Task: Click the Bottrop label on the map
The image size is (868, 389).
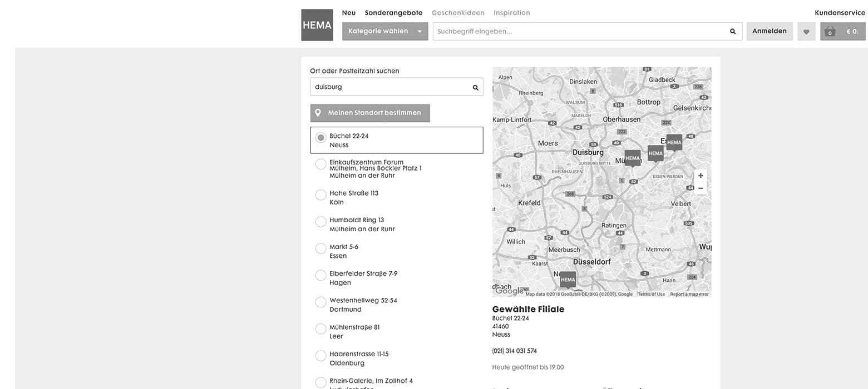Action: pos(649,102)
